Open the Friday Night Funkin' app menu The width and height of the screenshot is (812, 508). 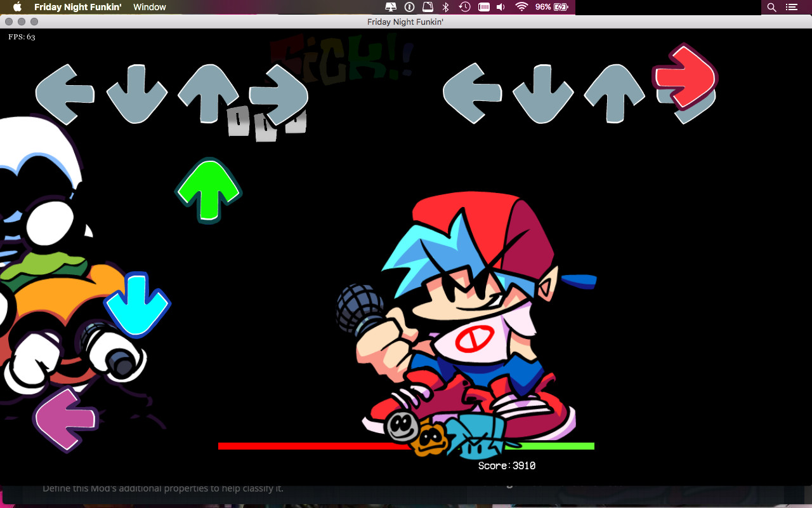click(77, 7)
